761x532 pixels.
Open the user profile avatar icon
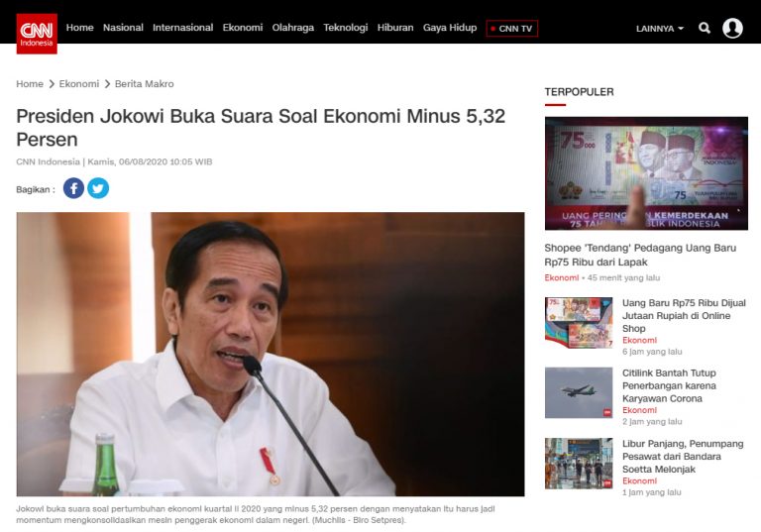tap(732, 28)
